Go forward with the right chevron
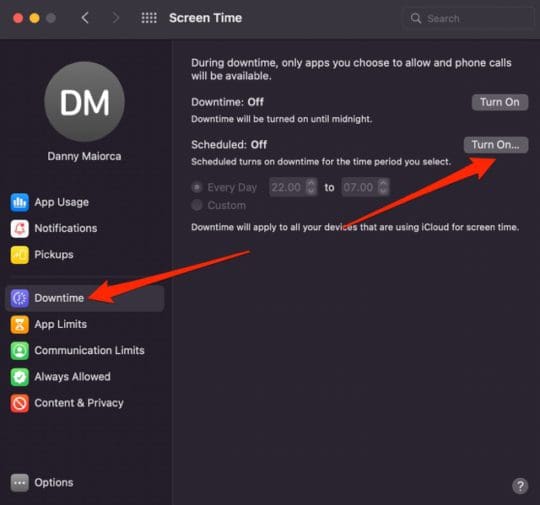Viewport: 540px width, 505px height. click(116, 18)
